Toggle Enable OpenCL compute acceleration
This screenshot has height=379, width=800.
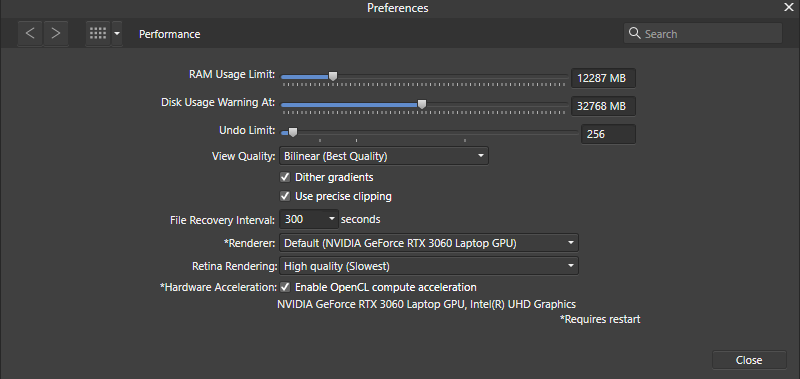click(285, 287)
